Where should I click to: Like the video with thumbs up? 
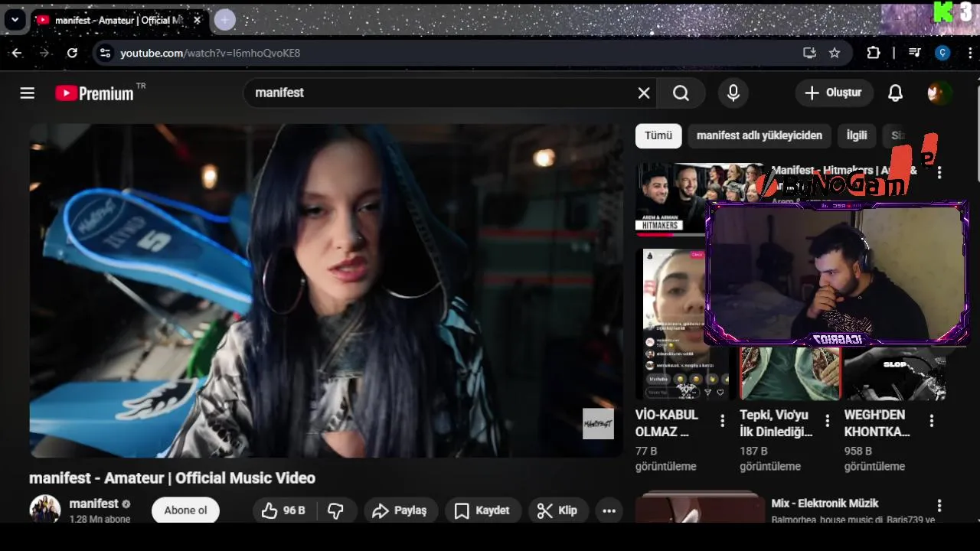[283, 510]
